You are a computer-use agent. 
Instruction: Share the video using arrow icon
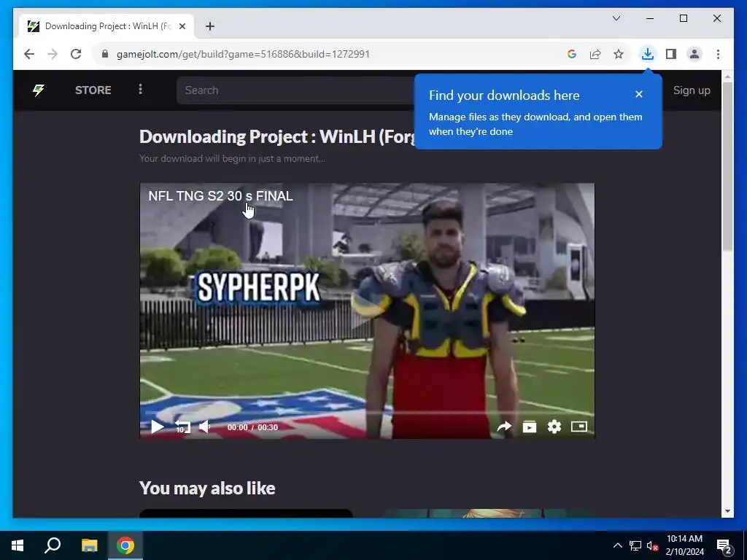pos(504,427)
